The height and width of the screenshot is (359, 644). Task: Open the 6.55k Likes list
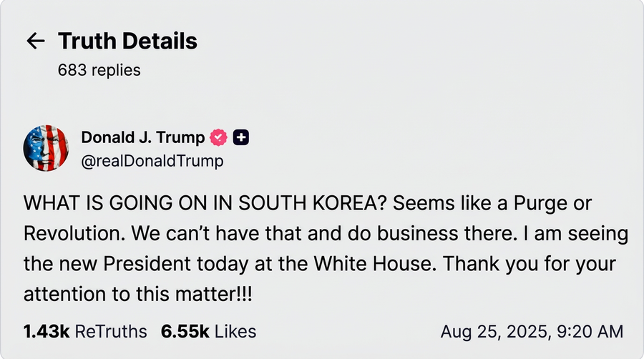[208, 332]
